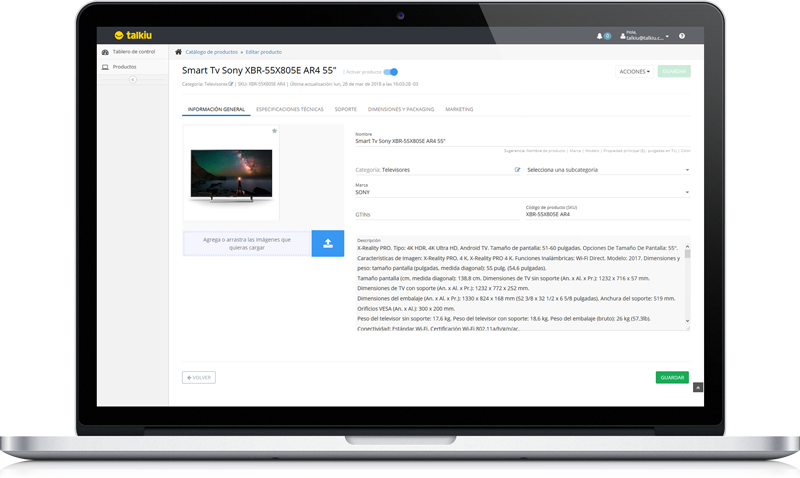Screen dimensions: 800x478
Task: Click the GTINs input field
Action: [437, 215]
